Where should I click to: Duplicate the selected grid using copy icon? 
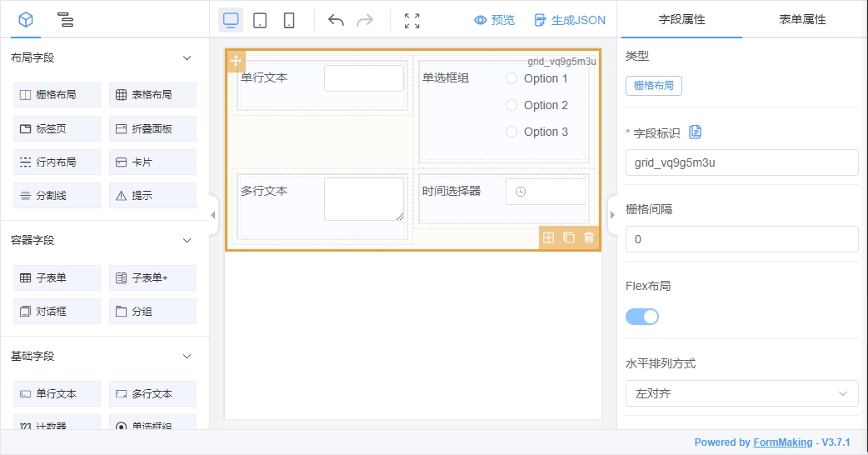(569, 237)
